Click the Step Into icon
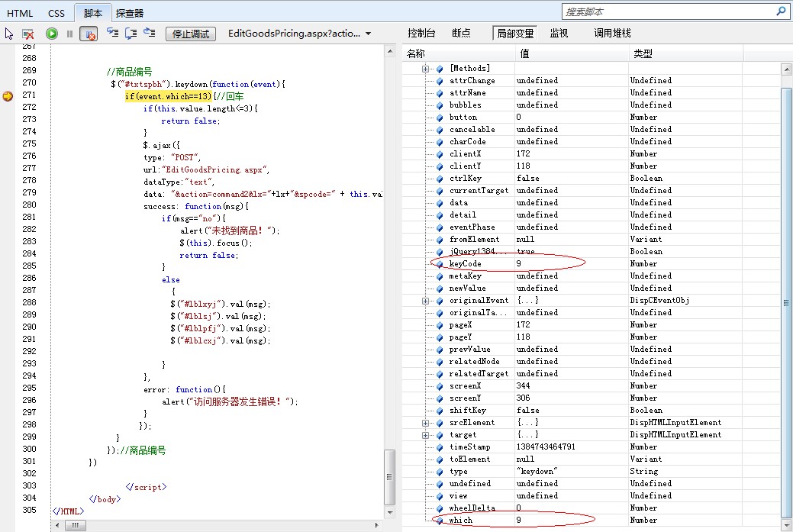The width and height of the screenshot is (793, 532). (112, 34)
